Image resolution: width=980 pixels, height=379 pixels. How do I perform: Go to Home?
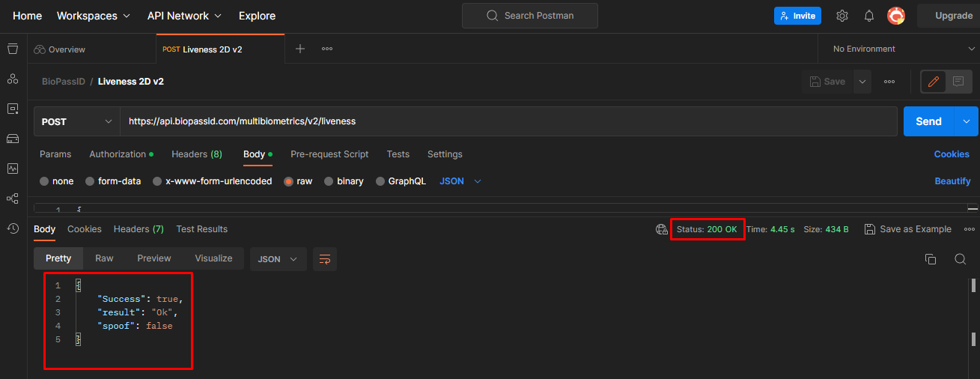tap(27, 16)
